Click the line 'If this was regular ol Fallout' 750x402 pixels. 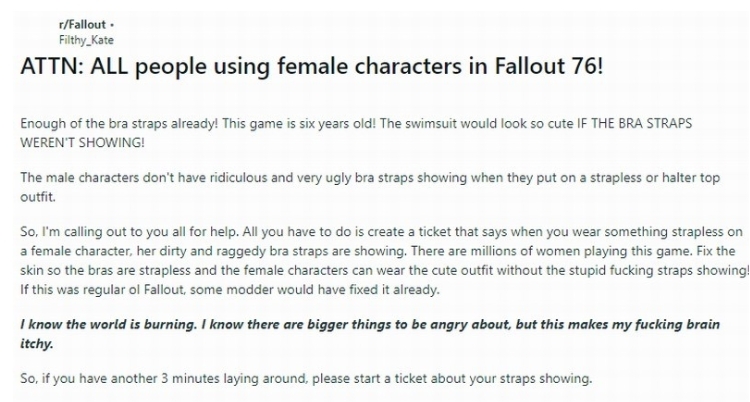pyautogui.click(x=230, y=290)
